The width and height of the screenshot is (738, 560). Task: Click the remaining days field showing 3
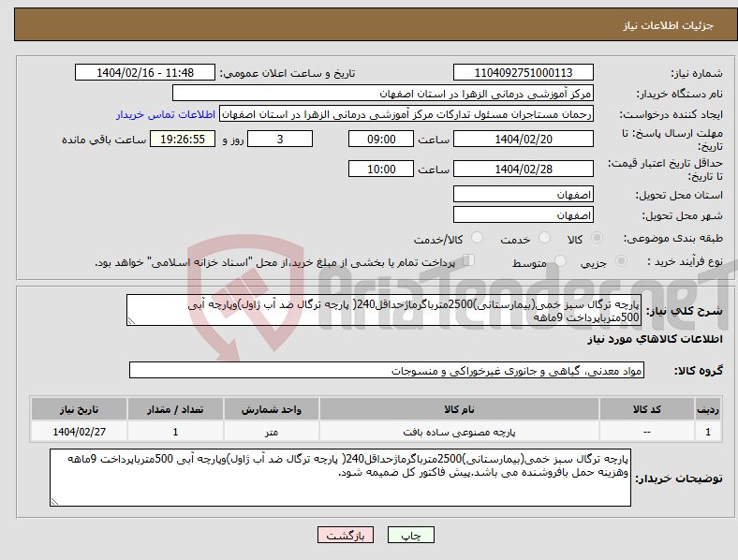[280, 139]
